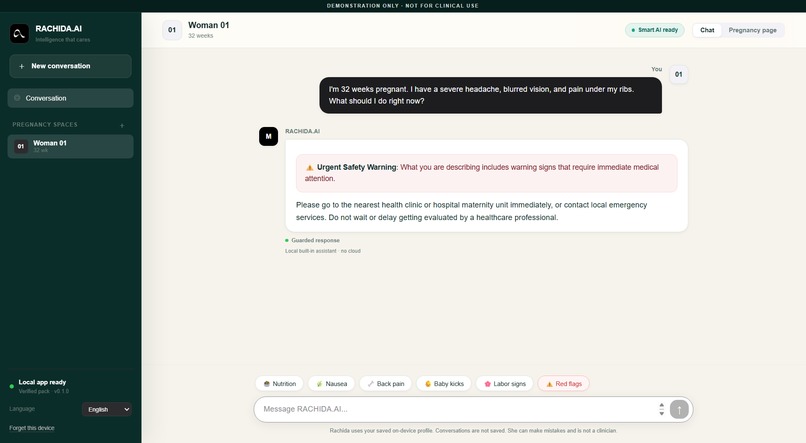Switch to the Chat tab
This screenshot has width=806, height=443.
point(707,30)
